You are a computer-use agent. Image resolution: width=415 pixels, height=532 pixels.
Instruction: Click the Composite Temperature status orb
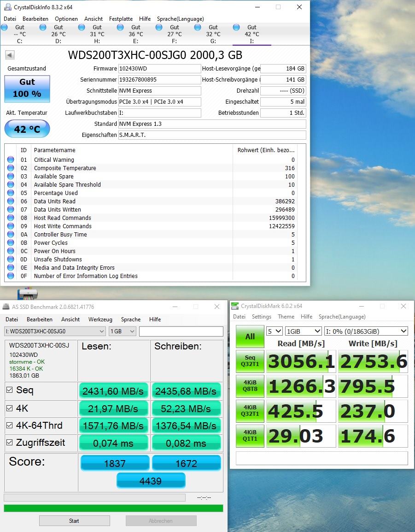pyautogui.click(x=11, y=168)
